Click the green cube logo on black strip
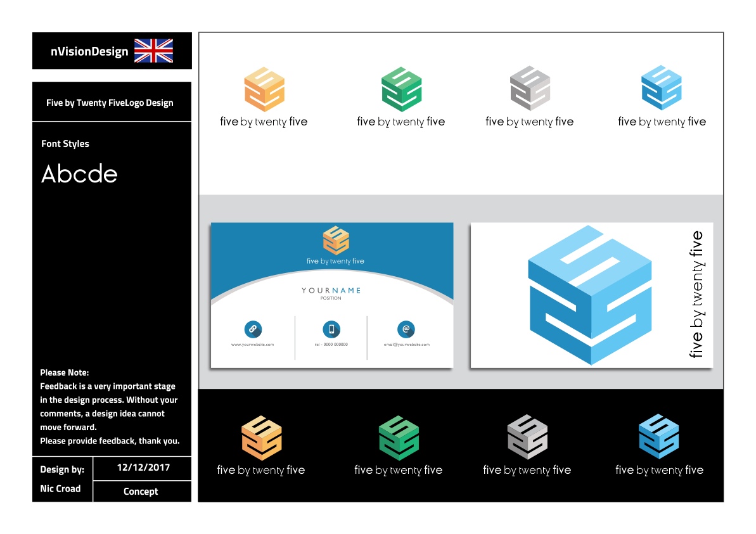This screenshot has width=756, height=534. coord(399,438)
